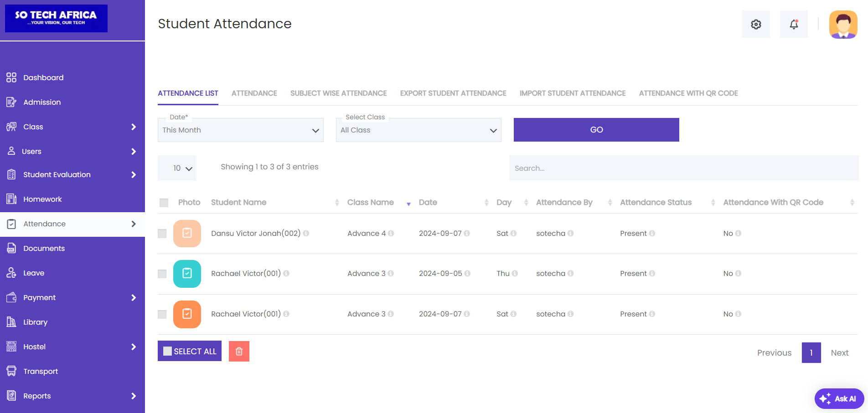This screenshot has height=413, width=868.
Task: Click the Dashboard sidebar icon
Action: click(x=11, y=77)
